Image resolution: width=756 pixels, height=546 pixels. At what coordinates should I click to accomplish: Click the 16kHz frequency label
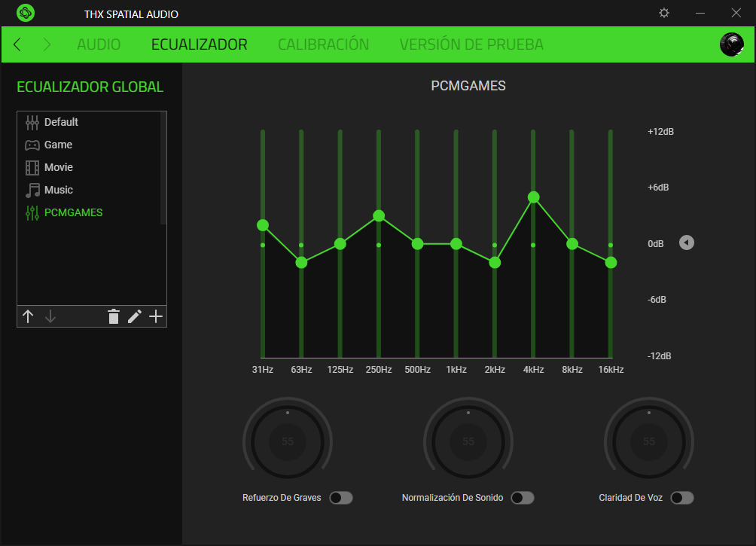pyautogui.click(x=611, y=370)
